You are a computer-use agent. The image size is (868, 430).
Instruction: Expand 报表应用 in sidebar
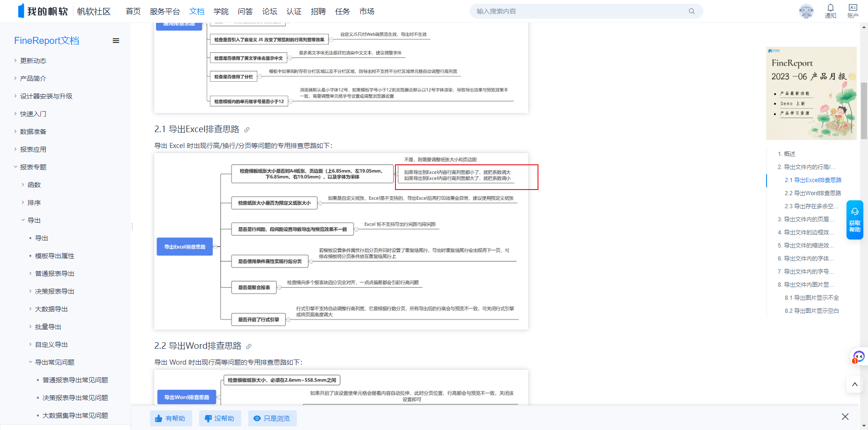tap(15, 149)
